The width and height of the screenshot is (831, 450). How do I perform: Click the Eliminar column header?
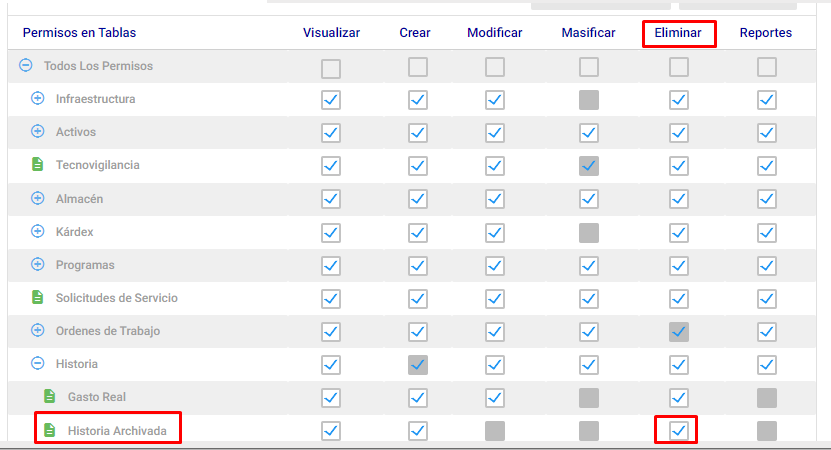tap(678, 33)
